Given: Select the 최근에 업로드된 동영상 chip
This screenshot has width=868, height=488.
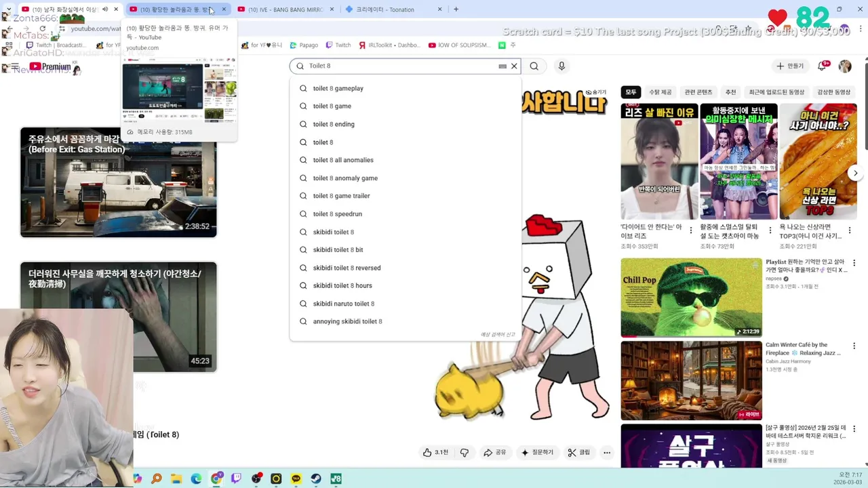Looking at the screenshot, I should pos(776,92).
